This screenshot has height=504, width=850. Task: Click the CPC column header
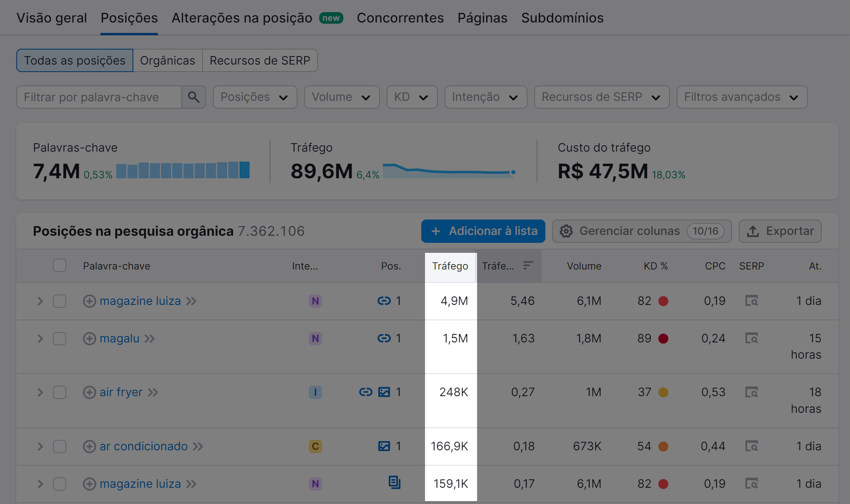click(715, 266)
